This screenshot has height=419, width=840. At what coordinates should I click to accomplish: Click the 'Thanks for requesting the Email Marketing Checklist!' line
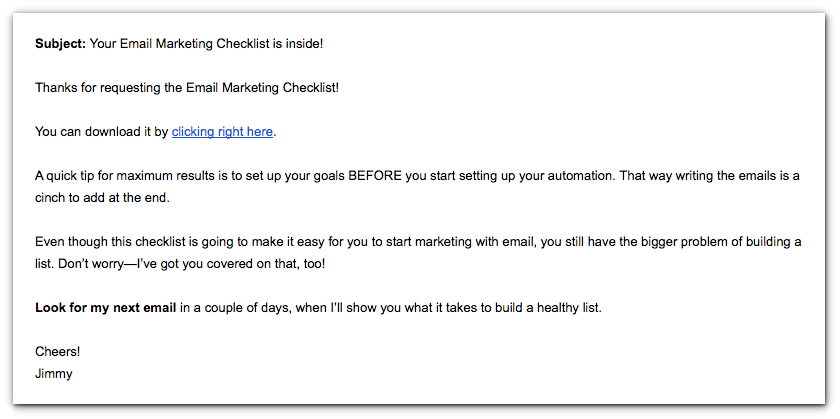click(x=187, y=88)
